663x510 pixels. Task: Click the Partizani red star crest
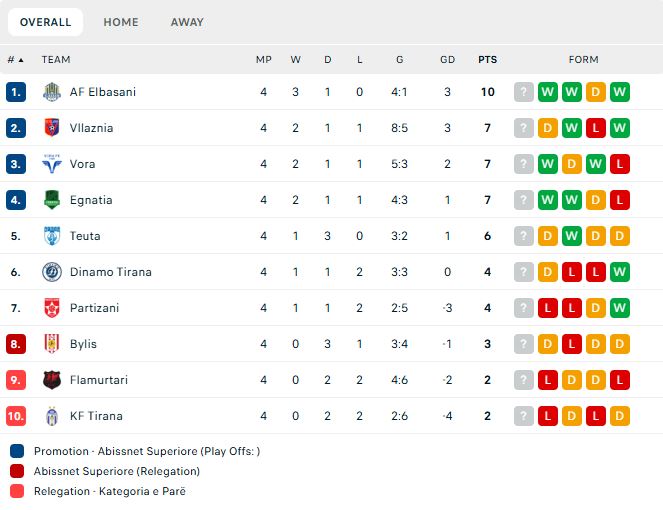(52, 307)
